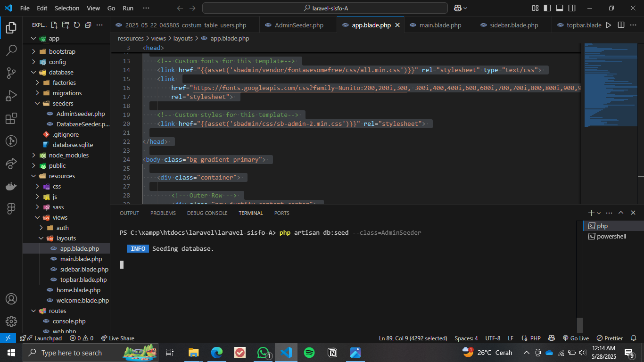
Task: Open Run and Debug view
Action: 11,96
